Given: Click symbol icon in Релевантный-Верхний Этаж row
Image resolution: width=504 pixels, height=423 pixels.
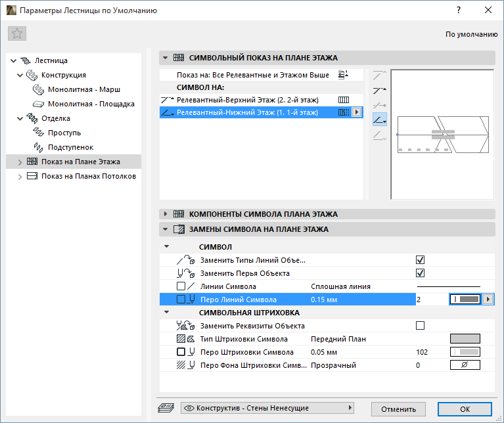Looking at the screenshot, I should (x=343, y=100).
